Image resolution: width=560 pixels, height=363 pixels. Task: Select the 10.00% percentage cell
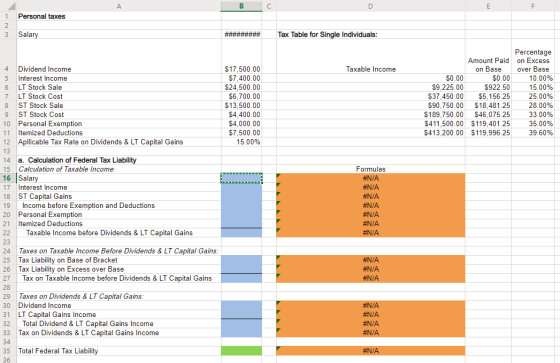pyautogui.click(x=533, y=78)
